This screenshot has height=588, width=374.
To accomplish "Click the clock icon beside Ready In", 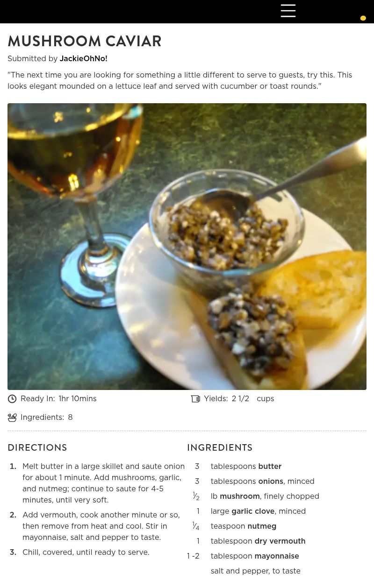I will [12, 399].
